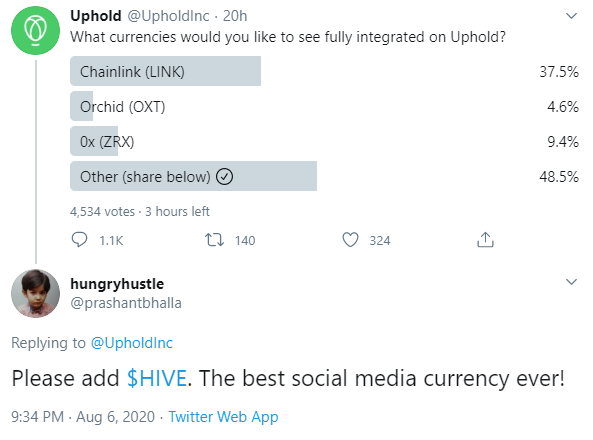Open the Uphold green logo avatar
Screen dimensions: 593x440
click(x=36, y=30)
